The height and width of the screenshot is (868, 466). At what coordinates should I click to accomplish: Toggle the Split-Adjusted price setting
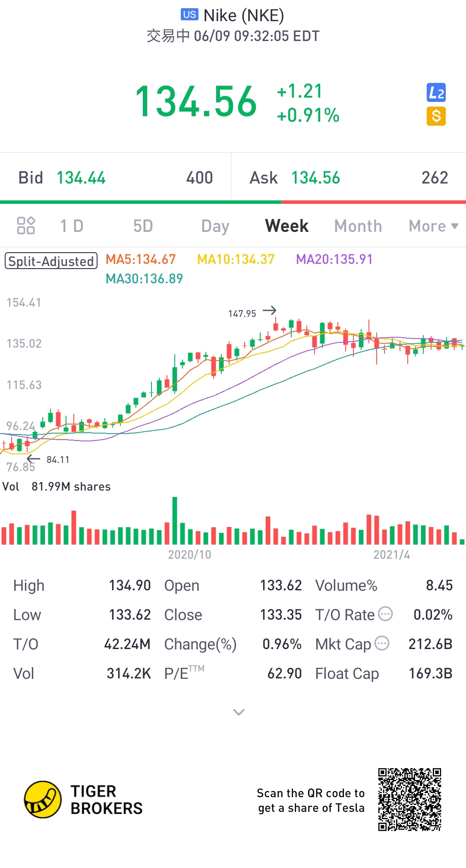51,261
